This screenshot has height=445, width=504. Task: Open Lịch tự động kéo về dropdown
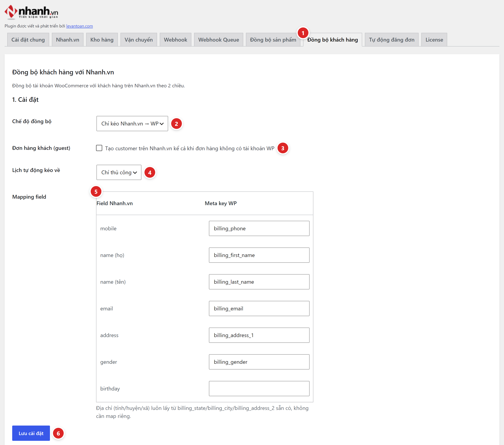point(119,172)
